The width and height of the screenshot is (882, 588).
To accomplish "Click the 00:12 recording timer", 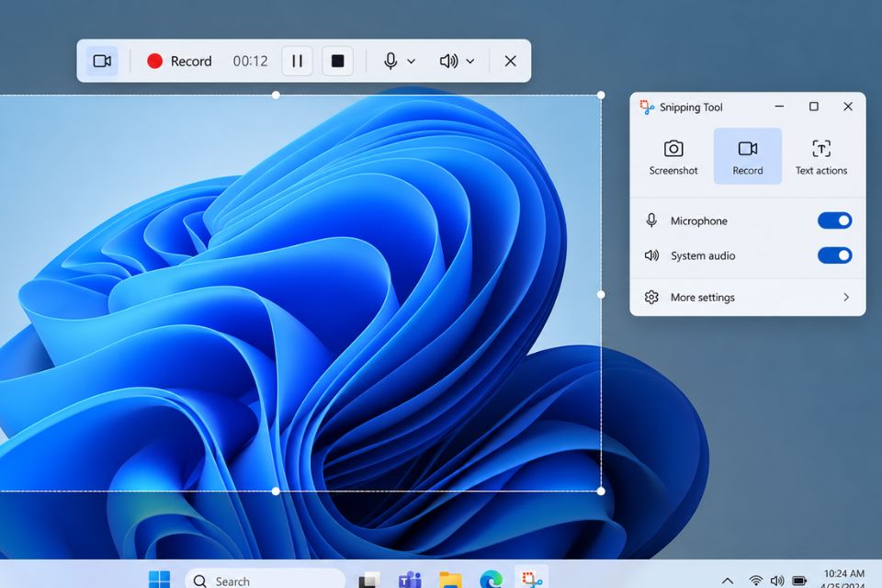I will (250, 61).
